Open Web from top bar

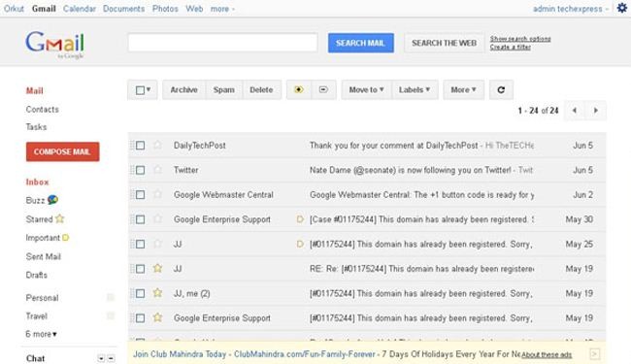pos(194,9)
